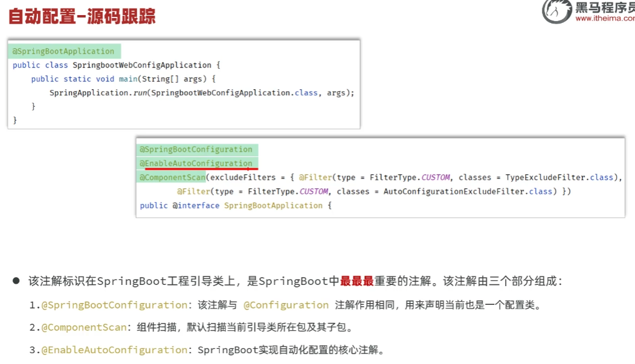Click the bullet sentence starting 该注解标识在SpringBoot

click(x=295, y=281)
